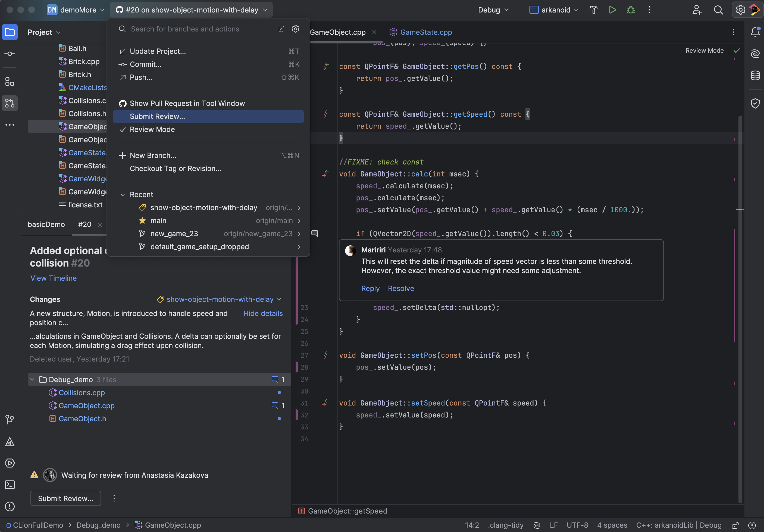Click the green Run arrow icon
Viewport: 764px width, 532px height.
612,10
